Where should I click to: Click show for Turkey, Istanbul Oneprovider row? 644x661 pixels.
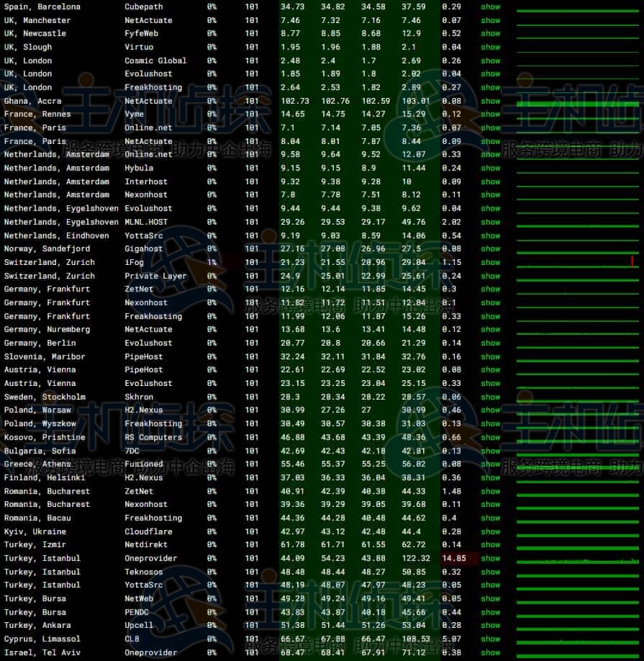click(490, 558)
